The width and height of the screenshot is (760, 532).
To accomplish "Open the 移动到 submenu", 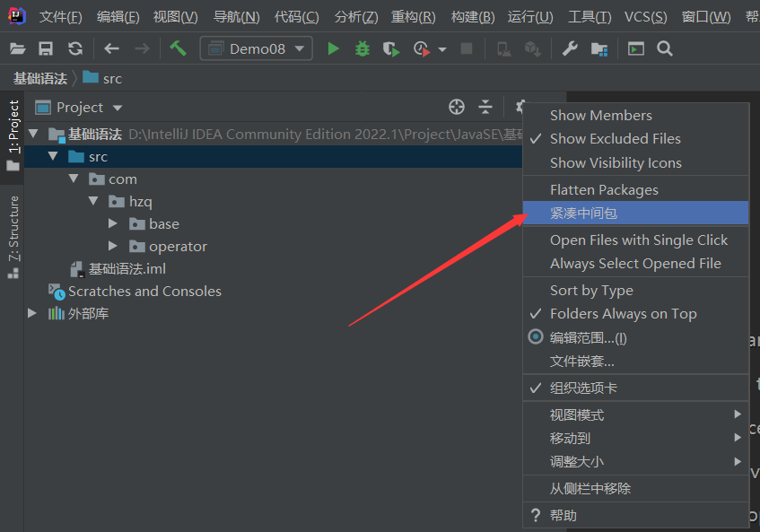I will [635, 439].
